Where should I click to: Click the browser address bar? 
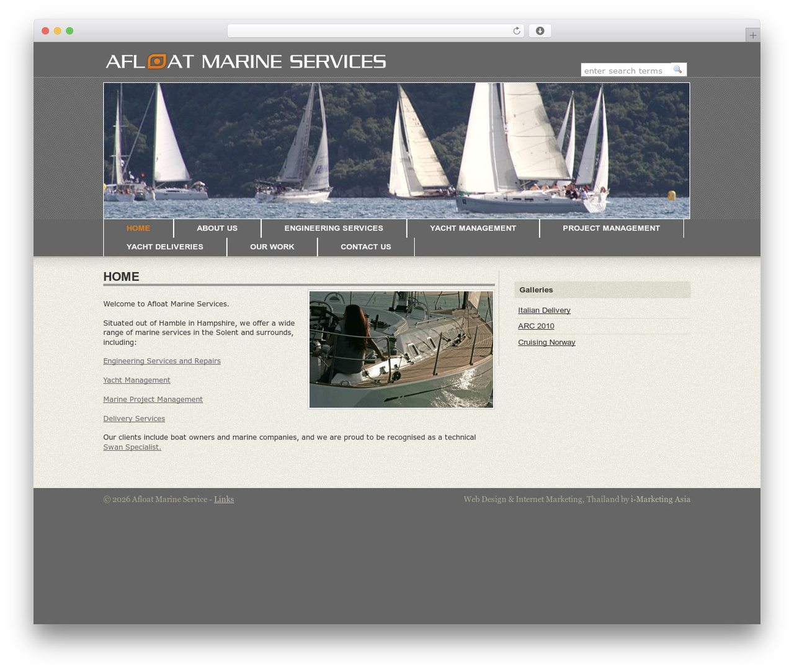pyautogui.click(x=375, y=31)
